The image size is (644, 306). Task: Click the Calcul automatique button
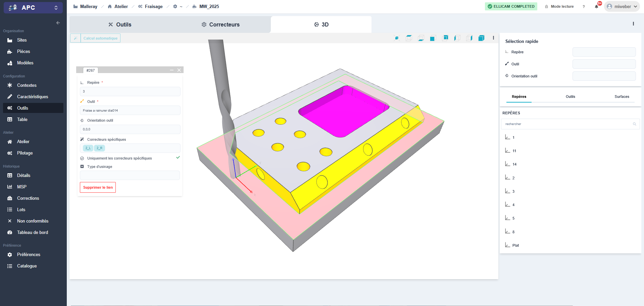(100, 38)
